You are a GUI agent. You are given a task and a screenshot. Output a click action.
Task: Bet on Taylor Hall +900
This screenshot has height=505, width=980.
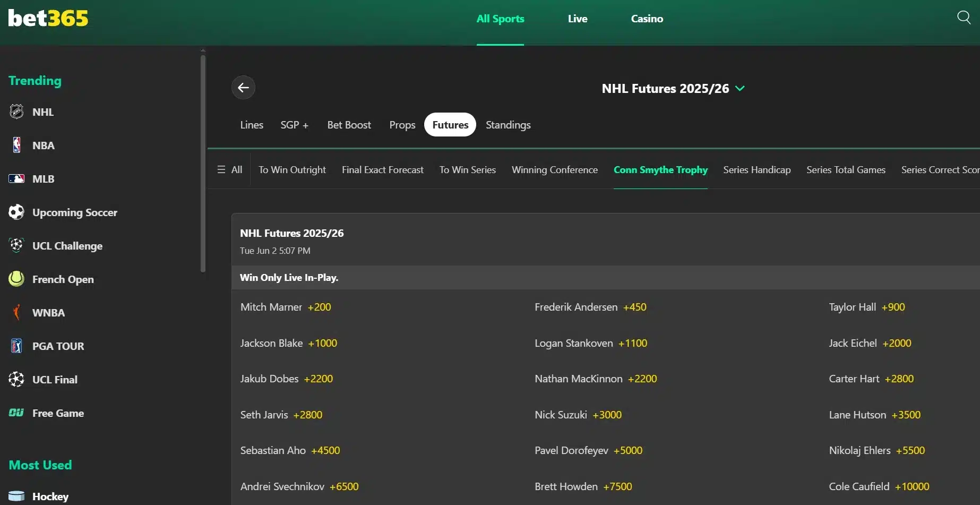867,307
